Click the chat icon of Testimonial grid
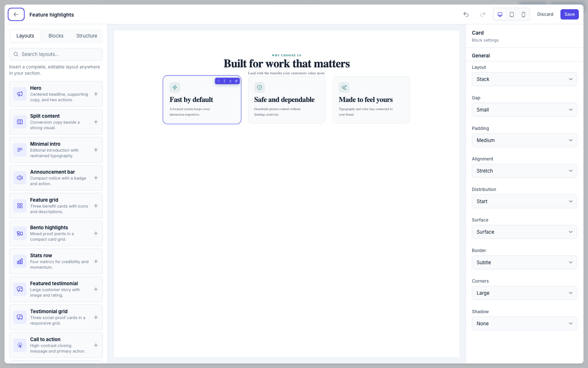This screenshot has height=368, width=588. click(x=20, y=317)
